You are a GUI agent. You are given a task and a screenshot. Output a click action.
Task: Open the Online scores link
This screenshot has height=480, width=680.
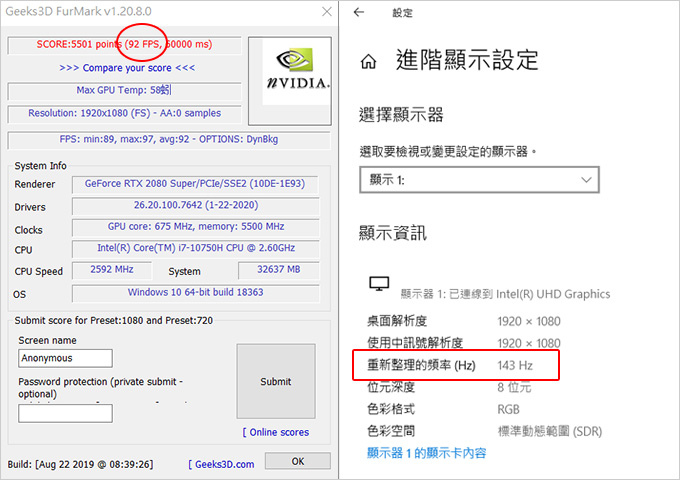pyautogui.click(x=276, y=432)
